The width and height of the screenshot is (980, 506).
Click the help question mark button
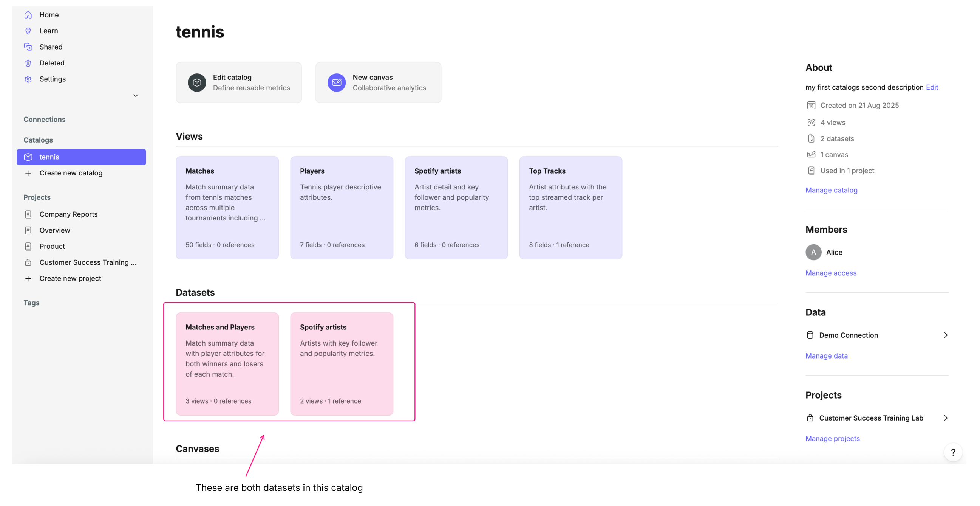pyautogui.click(x=952, y=452)
